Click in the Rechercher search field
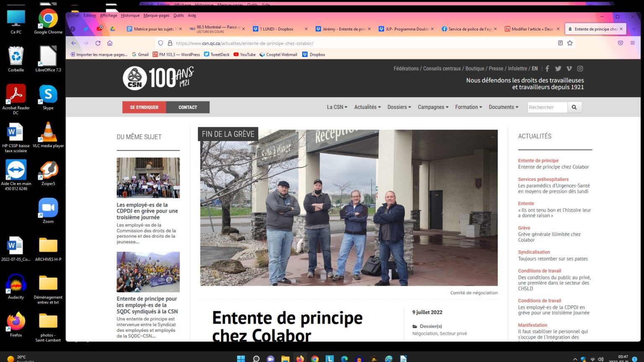644x362 pixels. [x=547, y=107]
